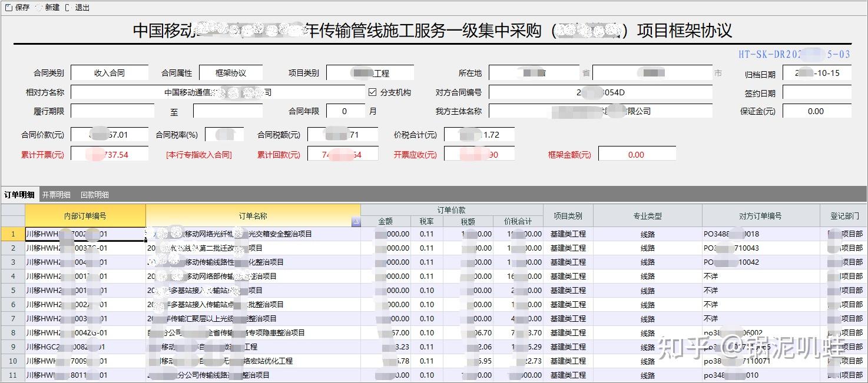
Task: Switch to the 订单明细 tab
Action: [x=19, y=195]
